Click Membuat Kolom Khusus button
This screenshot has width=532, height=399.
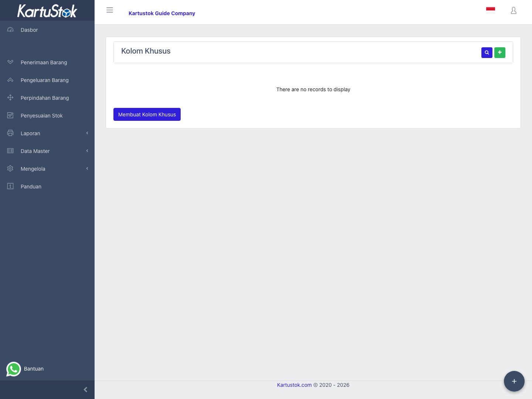click(x=147, y=115)
